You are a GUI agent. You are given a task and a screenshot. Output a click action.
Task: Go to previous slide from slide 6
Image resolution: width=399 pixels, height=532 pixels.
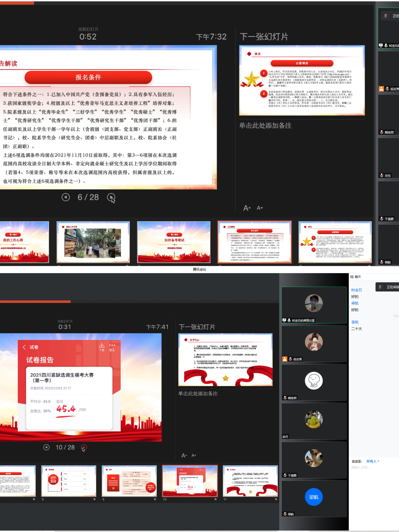coord(65,197)
